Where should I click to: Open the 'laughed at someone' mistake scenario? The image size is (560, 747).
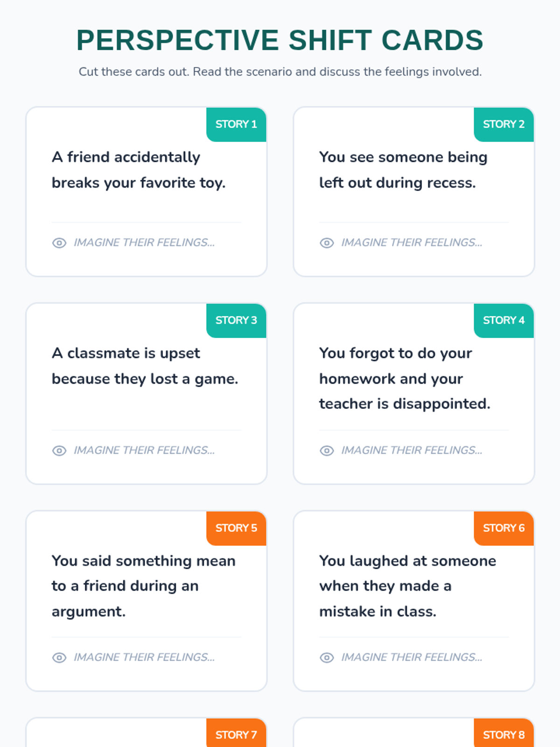pyautogui.click(x=414, y=601)
